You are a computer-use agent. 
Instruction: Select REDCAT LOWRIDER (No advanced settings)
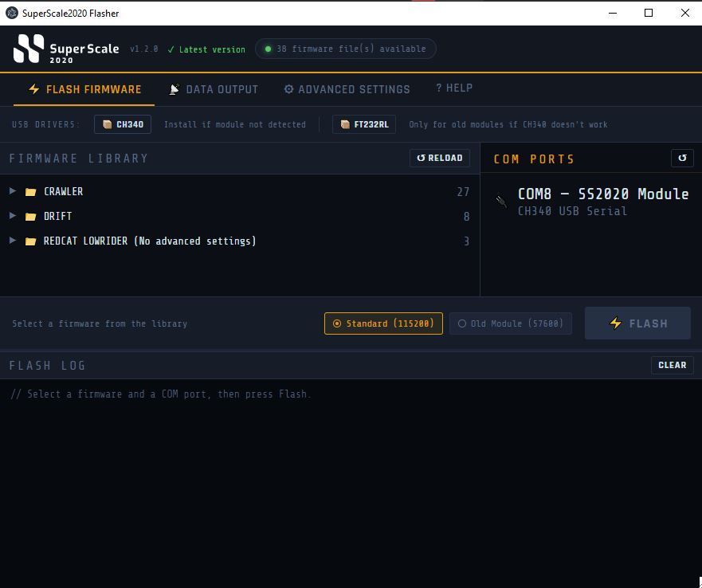(150, 241)
